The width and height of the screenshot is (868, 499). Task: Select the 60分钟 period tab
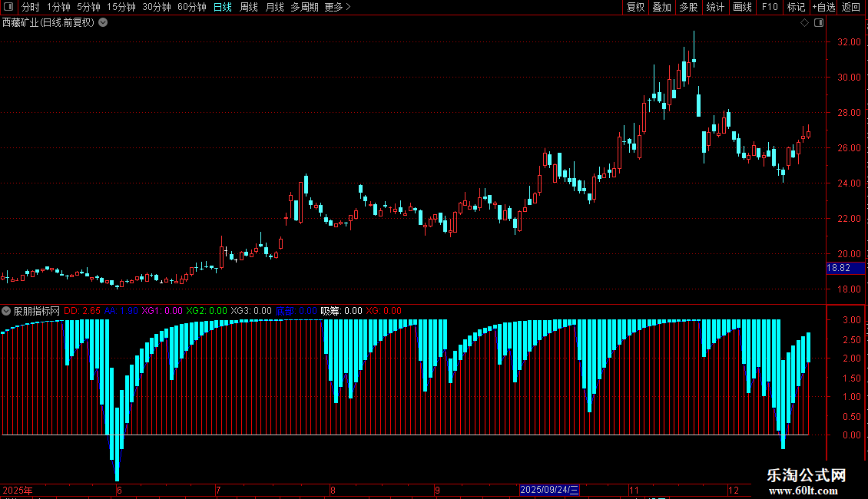pyautogui.click(x=192, y=7)
